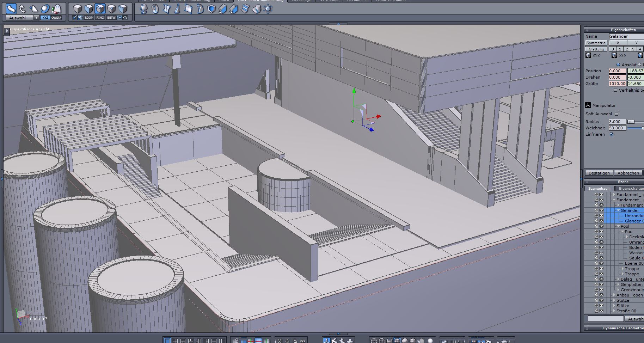Select the staircase-shaped surface tool
This screenshot has height=343, width=644.
245,9
